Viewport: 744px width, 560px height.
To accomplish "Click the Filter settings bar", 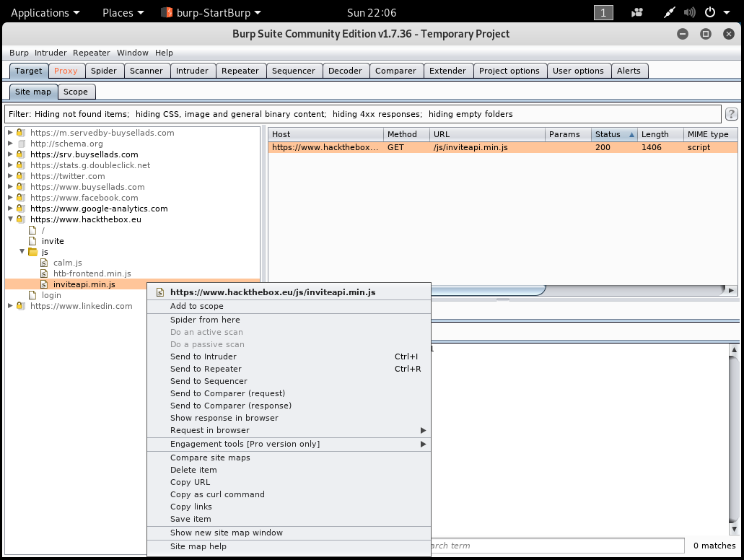I will click(x=361, y=114).
